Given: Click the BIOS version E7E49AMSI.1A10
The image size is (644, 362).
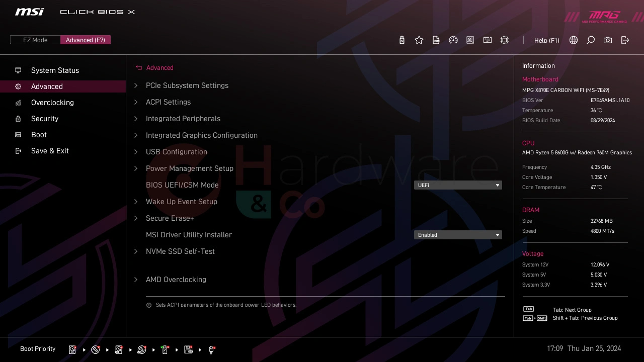Looking at the screenshot, I should 610,101.
